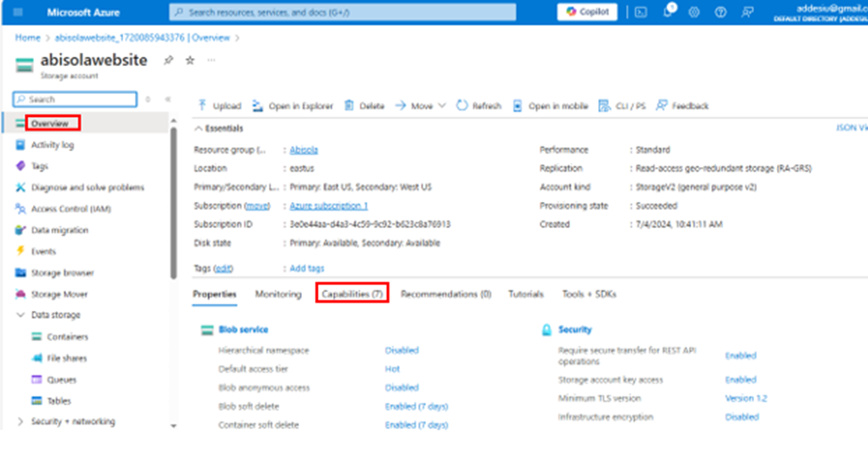Open the Abisola resource group link
Image resolution: width=868 pixels, height=469 pixels.
point(304,150)
